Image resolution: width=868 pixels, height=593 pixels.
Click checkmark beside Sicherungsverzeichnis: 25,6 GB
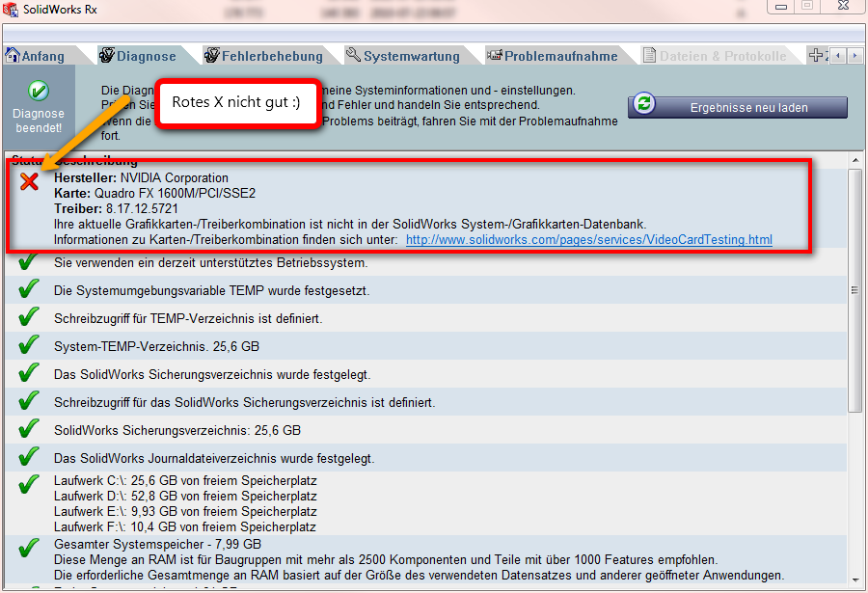[29, 428]
